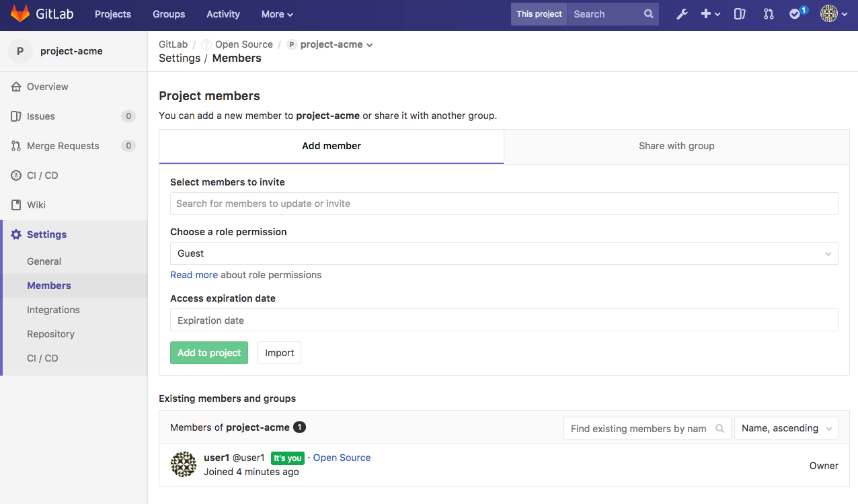
Task: Open CI / CD from the sidebar icon
Action: pyautogui.click(x=14, y=175)
